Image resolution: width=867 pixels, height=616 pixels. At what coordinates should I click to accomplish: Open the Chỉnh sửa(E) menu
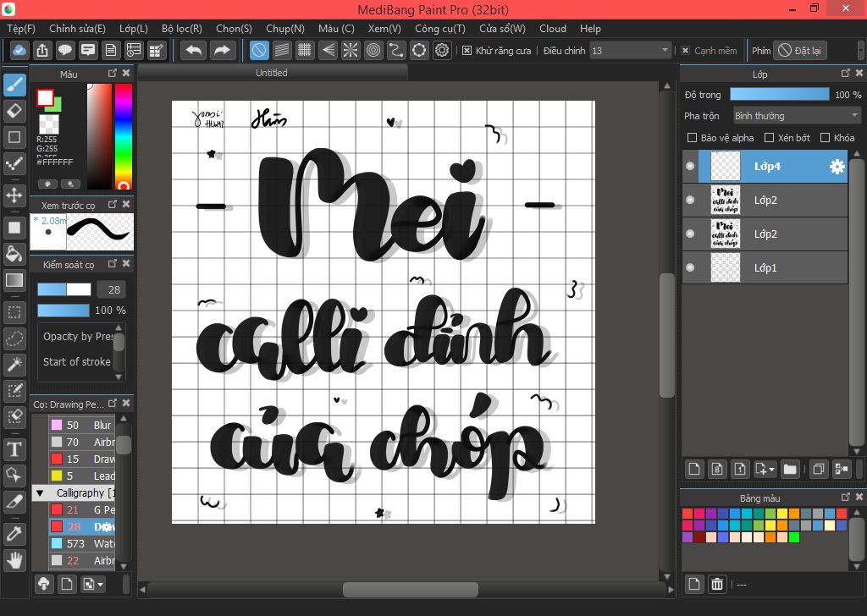point(77,29)
